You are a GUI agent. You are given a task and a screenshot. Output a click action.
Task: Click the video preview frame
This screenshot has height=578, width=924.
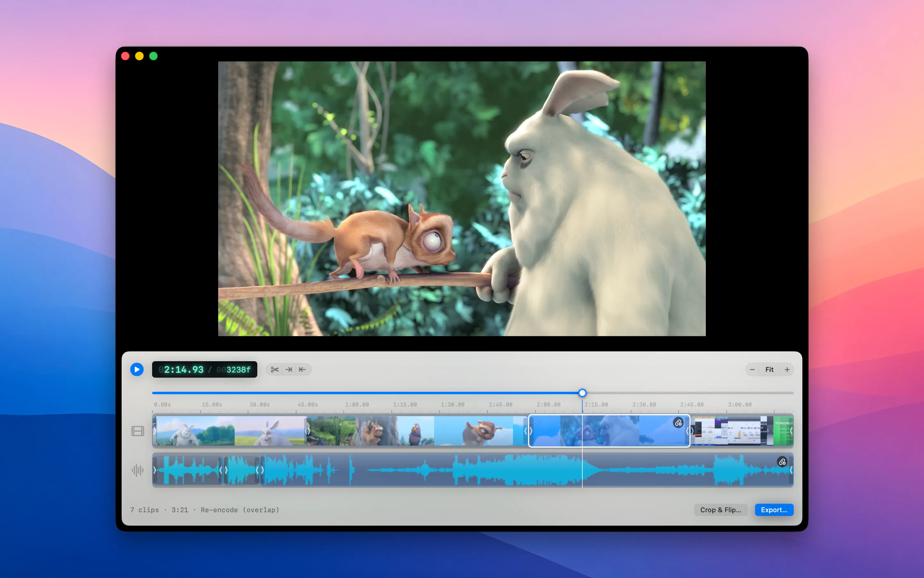pyautogui.click(x=462, y=199)
